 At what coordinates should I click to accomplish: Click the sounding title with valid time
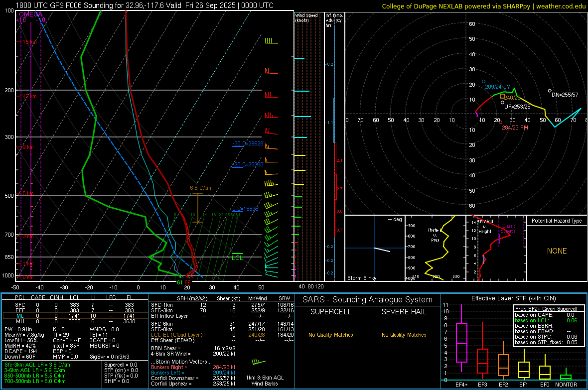click(145, 5)
